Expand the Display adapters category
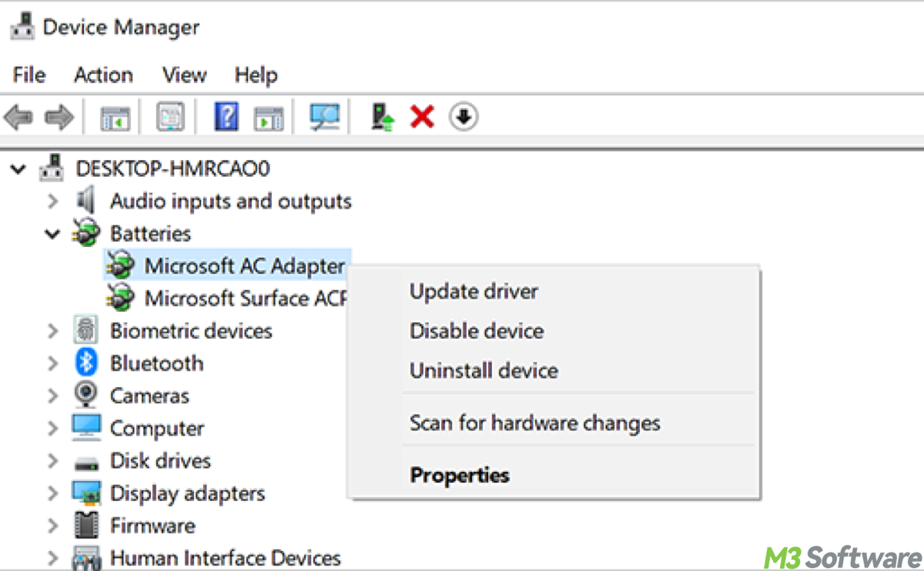The height and width of the screenshot is (571, 924). coord(52,493)
